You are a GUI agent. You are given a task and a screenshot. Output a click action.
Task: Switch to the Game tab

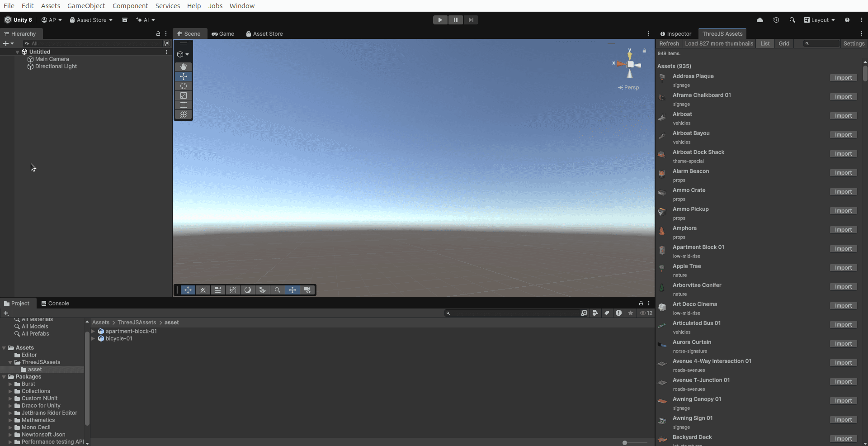click(223, 34)
